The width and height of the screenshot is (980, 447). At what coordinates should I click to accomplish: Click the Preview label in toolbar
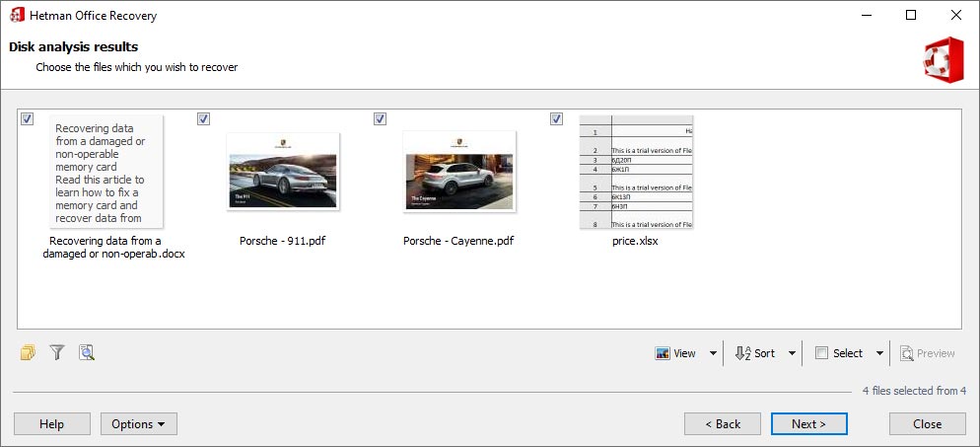pos(936,353)
